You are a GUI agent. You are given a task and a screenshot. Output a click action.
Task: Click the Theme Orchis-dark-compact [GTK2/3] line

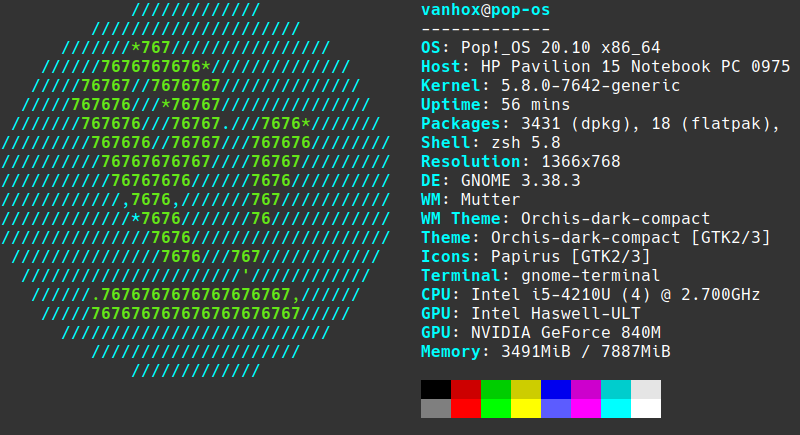(595, 237)
